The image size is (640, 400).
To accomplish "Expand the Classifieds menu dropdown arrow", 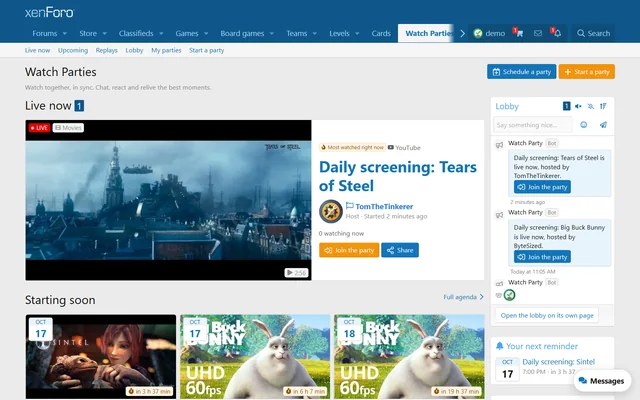I will (x=161, y=33).
